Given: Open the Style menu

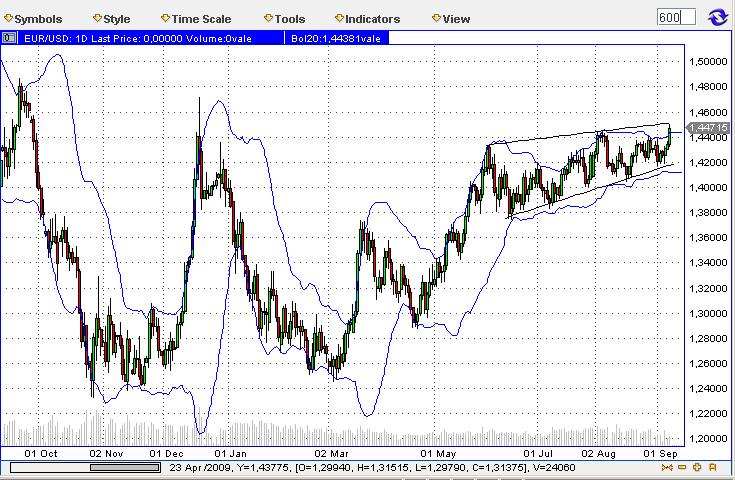Looking at the screenshot, I should [112, 19].
